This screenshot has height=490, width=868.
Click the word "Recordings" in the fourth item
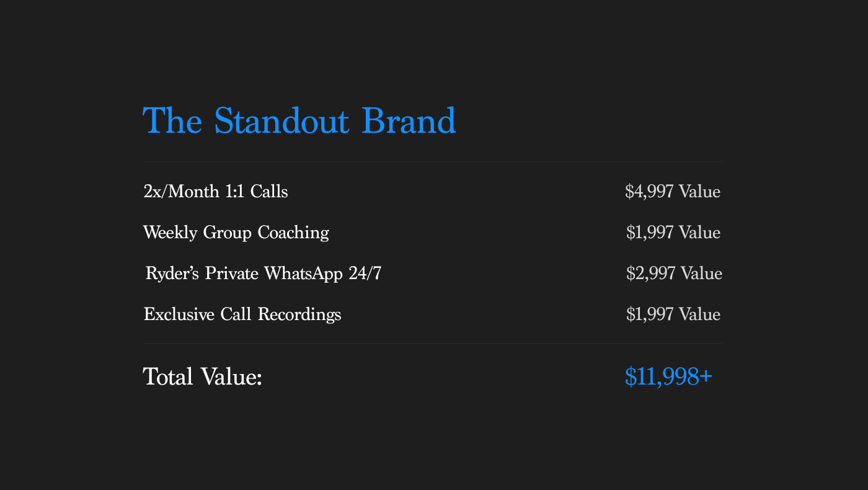click(x=299, y=314)
